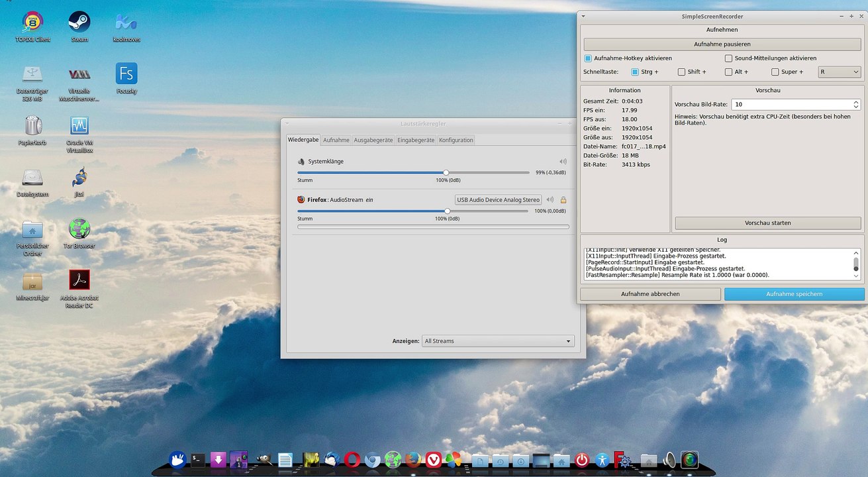Enable the Super + hotkey checkbox
Screen dimensions: 868x477
[775, 72]
